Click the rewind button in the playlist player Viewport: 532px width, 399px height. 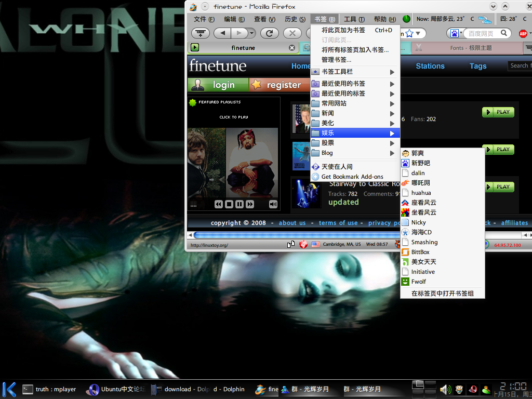pyautogui.click(x=219, y=204)
